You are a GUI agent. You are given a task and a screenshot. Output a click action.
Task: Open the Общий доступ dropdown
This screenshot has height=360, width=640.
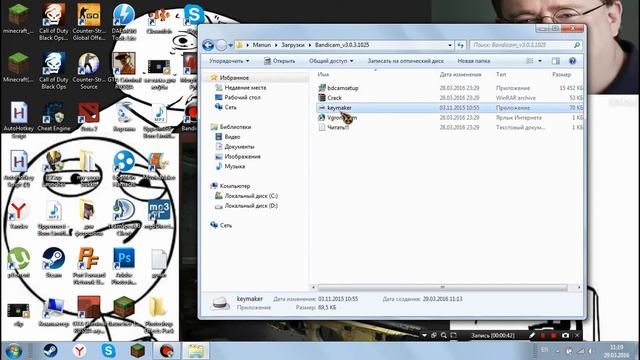pyautogui.click(x=331, y=61)
